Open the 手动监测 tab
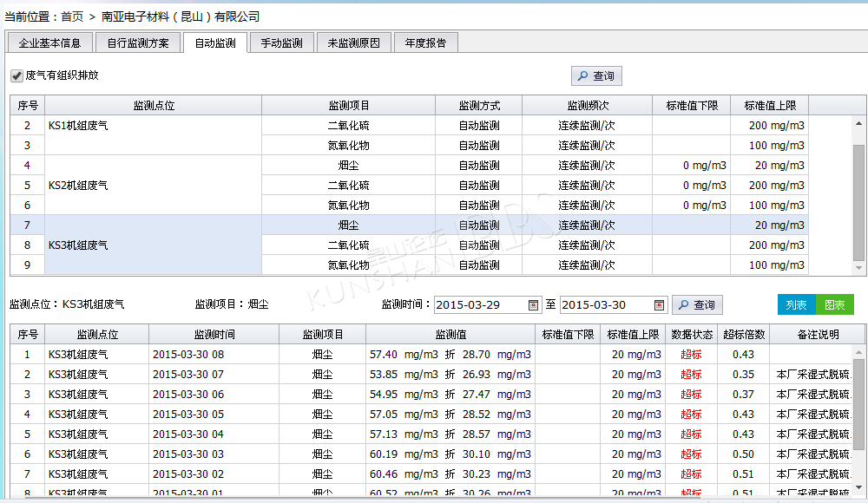This screenshot has width=868, height=503. [x=282, y=42]
